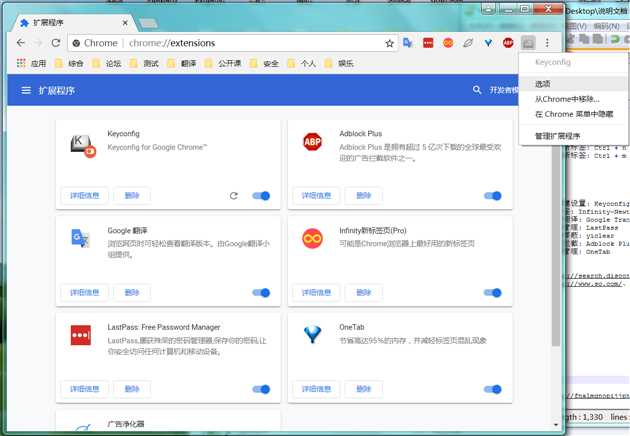Open a new tab with the new-tab button

coord(148,24)
